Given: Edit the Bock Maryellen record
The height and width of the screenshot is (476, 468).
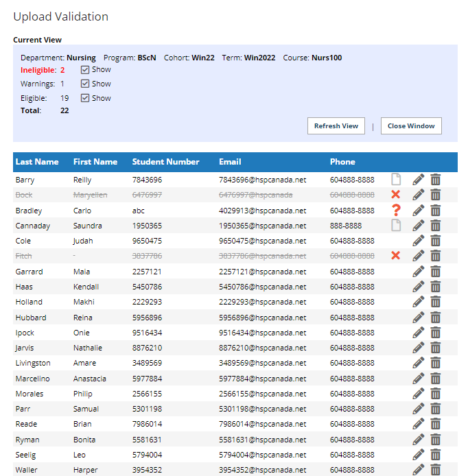Looking at the screenshot, I should 418,195.
